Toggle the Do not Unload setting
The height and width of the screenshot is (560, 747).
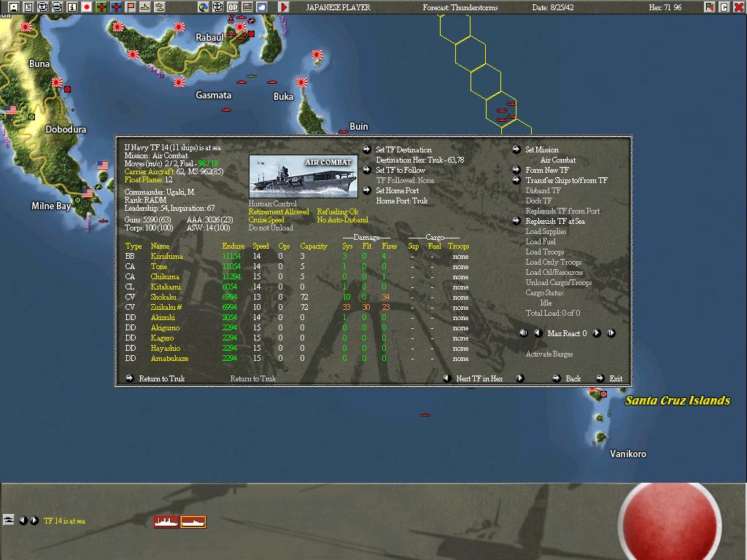[x=271, y=227]
